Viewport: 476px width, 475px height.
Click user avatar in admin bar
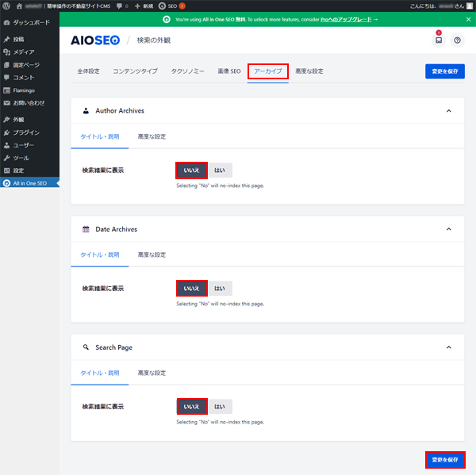[x=470, y=6]
